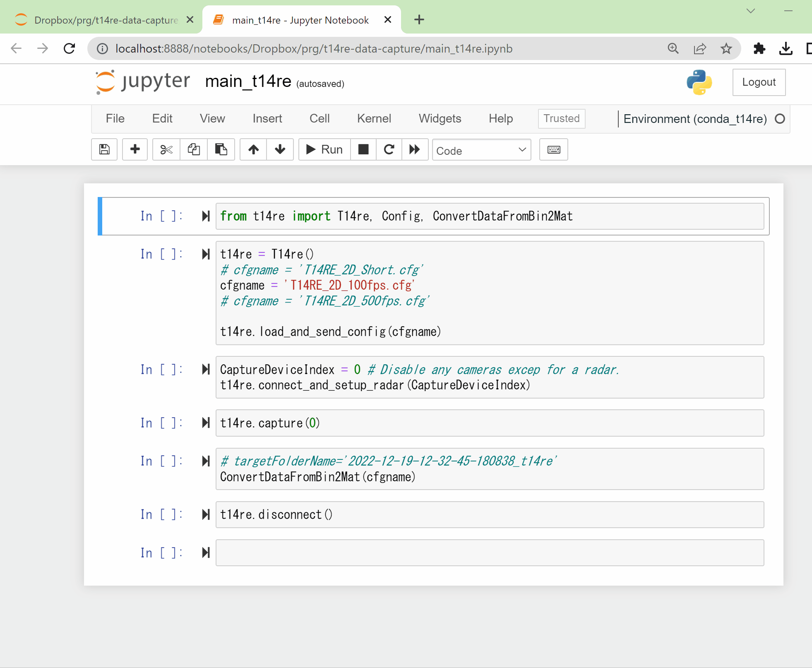
Task: Save the notebook with the floppy disk icon
Action: tap(104, 149)
